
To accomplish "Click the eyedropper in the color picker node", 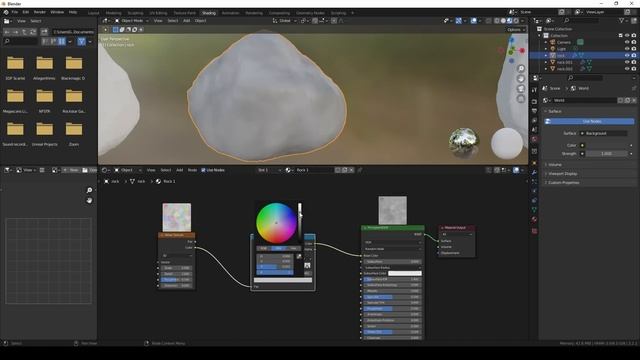I will pos(299,256).
